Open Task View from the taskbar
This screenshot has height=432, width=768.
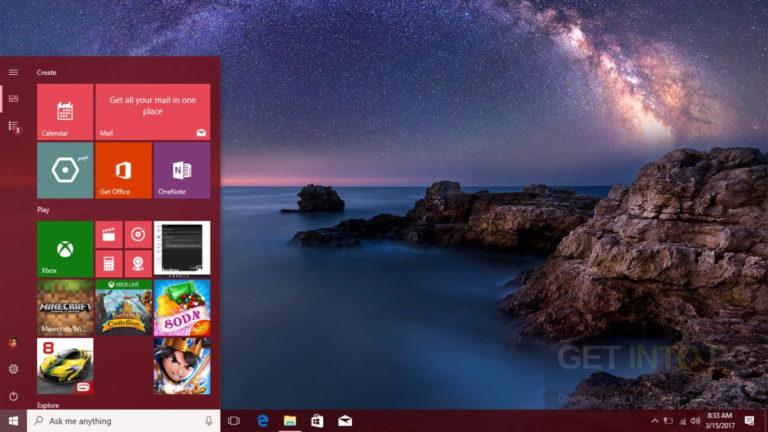point(234,421)
